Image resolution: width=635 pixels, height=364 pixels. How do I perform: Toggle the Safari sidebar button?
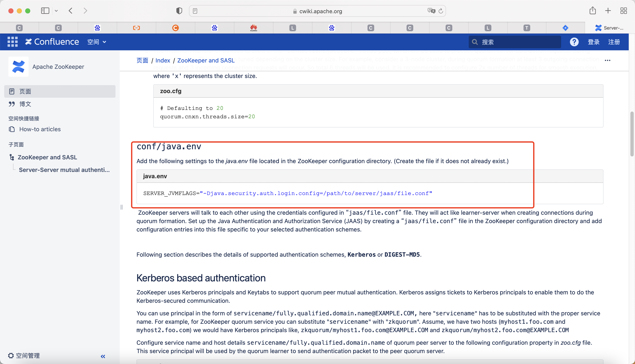coord(45,11)
